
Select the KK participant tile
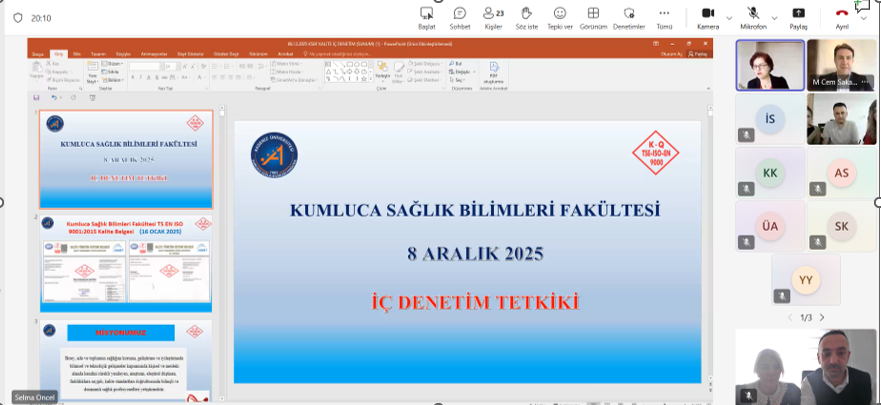(x=770, y=173)
